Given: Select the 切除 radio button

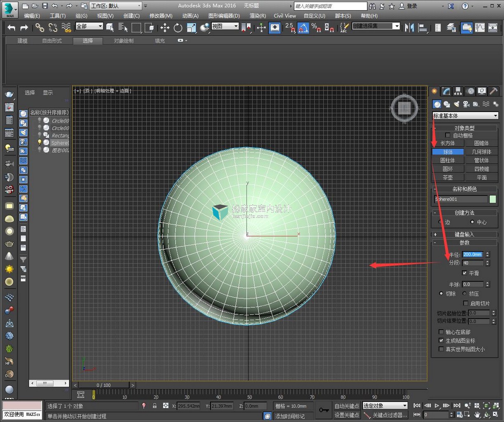Looking at the screenshot, I should click(442, 293).
